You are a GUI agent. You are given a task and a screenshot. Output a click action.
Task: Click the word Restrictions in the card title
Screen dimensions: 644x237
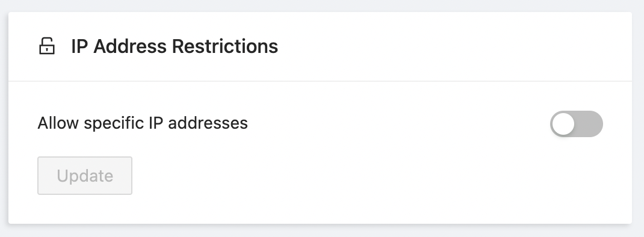(225, 46)
